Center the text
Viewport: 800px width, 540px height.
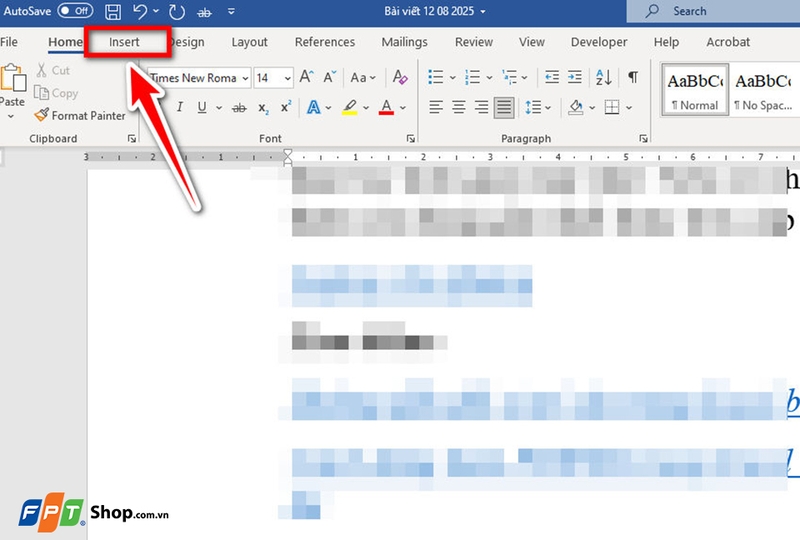pos(459,107)
